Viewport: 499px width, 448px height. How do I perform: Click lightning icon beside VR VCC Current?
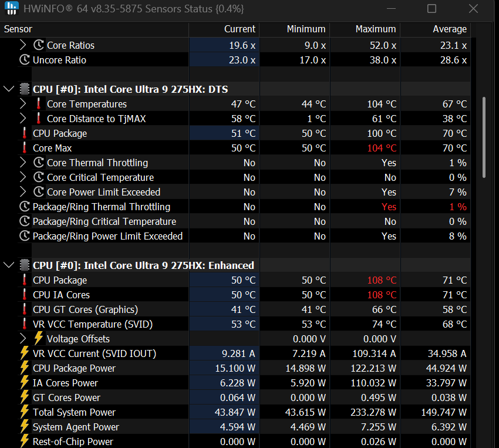click(25, 353)
